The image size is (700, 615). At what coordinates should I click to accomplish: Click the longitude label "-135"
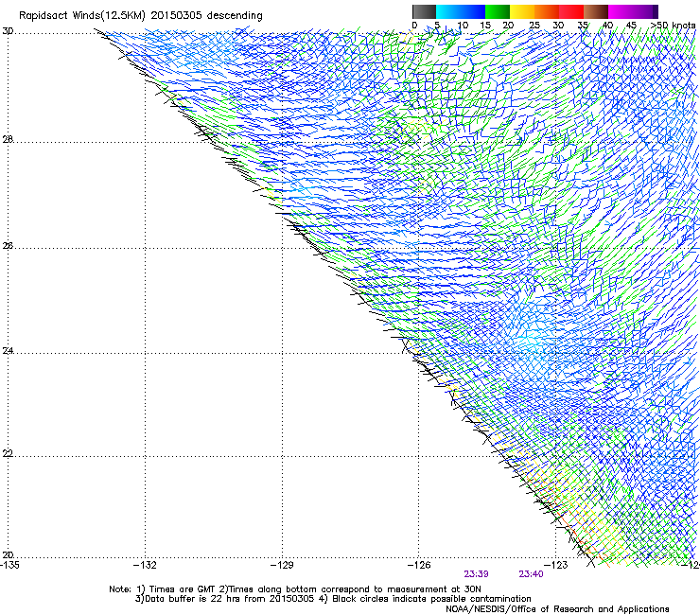[x=9, y=565]
